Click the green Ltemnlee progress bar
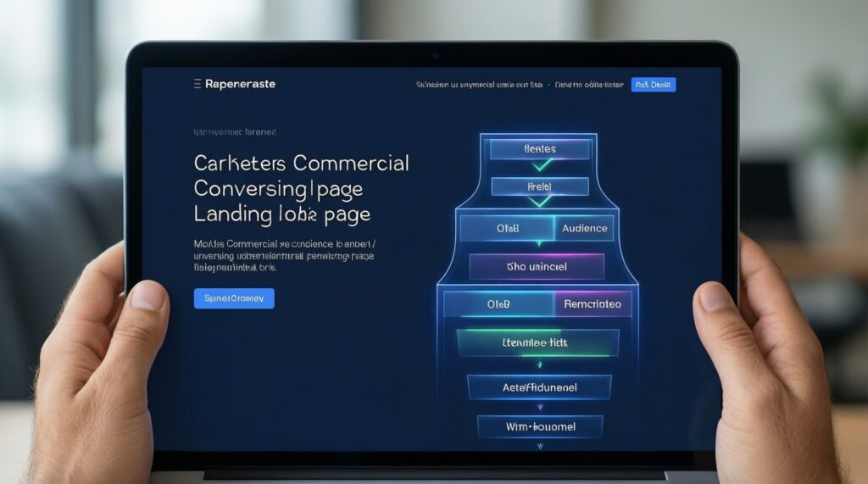 click(x=537, y=342)
